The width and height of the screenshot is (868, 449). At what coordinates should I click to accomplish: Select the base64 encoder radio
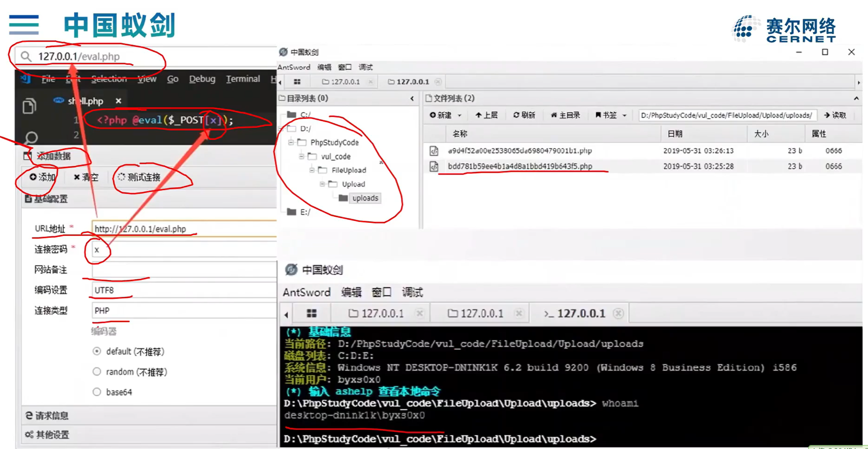tap(97, 392)
